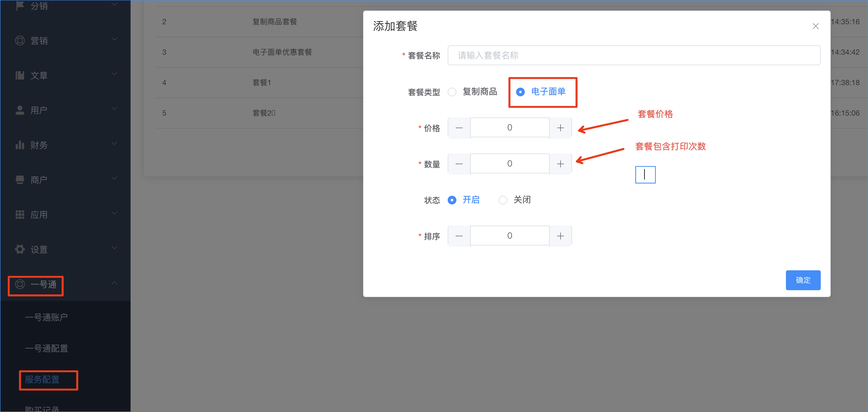Click table row 复制商品套餐
The image size is (868, 412).
[275, 22]
